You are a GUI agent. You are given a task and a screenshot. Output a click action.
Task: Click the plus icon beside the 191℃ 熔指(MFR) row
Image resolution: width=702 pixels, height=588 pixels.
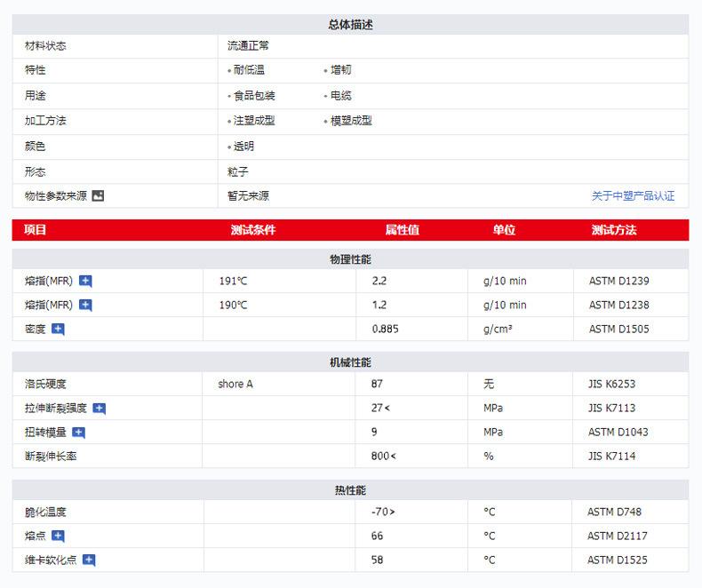(85, 281)
